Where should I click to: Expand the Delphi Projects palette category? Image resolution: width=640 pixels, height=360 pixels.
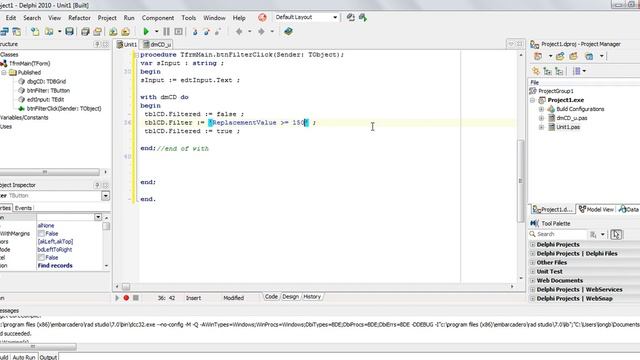coord(533,244)
